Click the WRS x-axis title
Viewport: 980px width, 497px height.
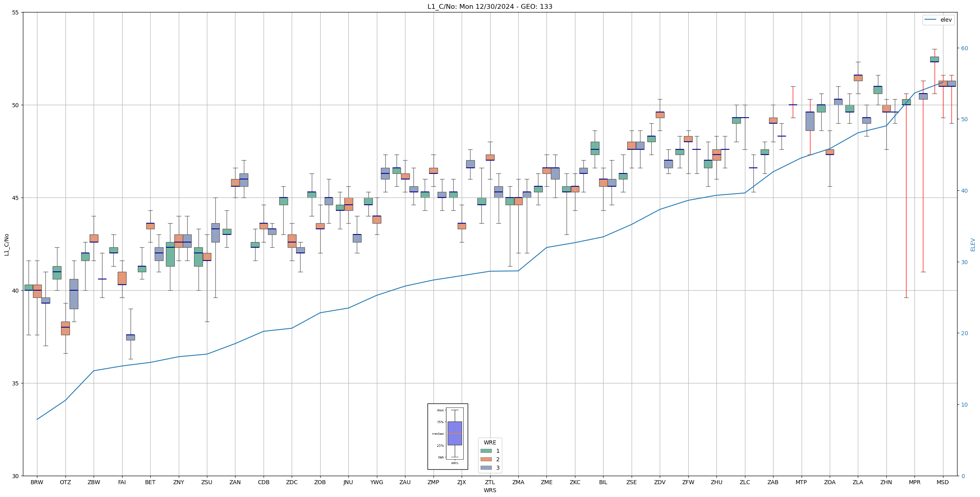point(490,490)
